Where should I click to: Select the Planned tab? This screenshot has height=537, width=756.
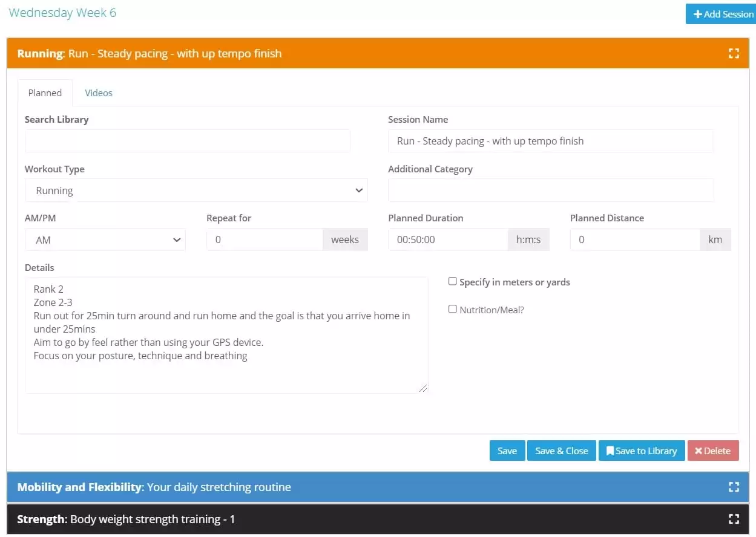pyautogui.click(x=45, y=93)
